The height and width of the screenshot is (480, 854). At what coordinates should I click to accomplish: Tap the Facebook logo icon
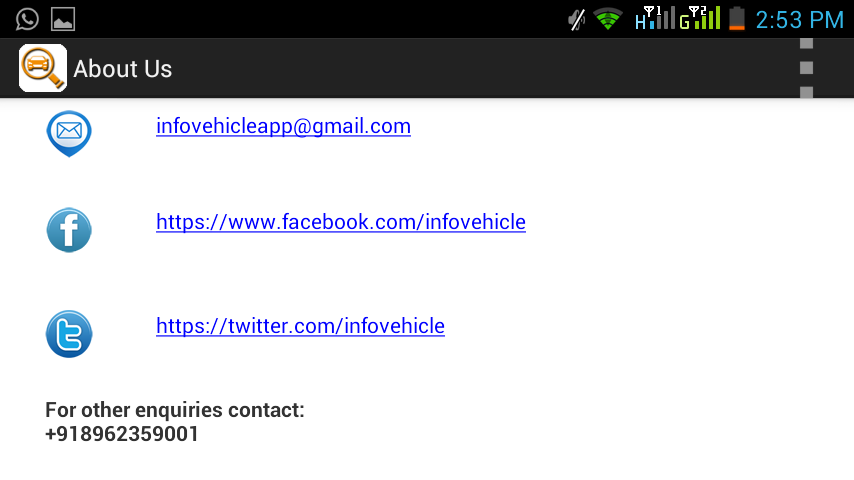click(69, 230)
